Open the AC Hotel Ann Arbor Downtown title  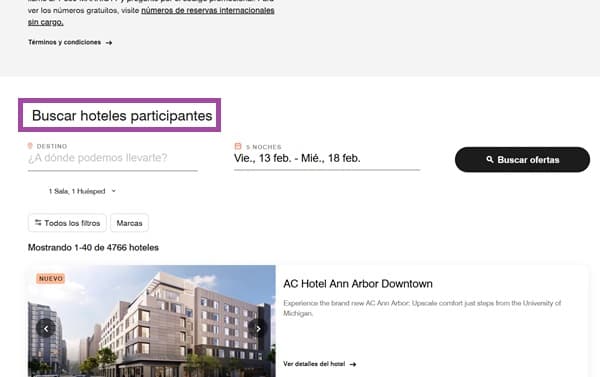(358, 284)
